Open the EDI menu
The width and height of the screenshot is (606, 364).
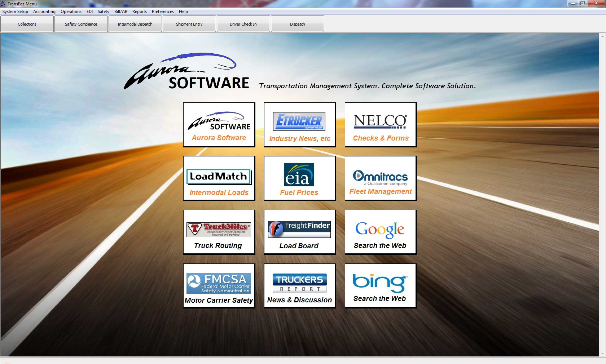90,12
